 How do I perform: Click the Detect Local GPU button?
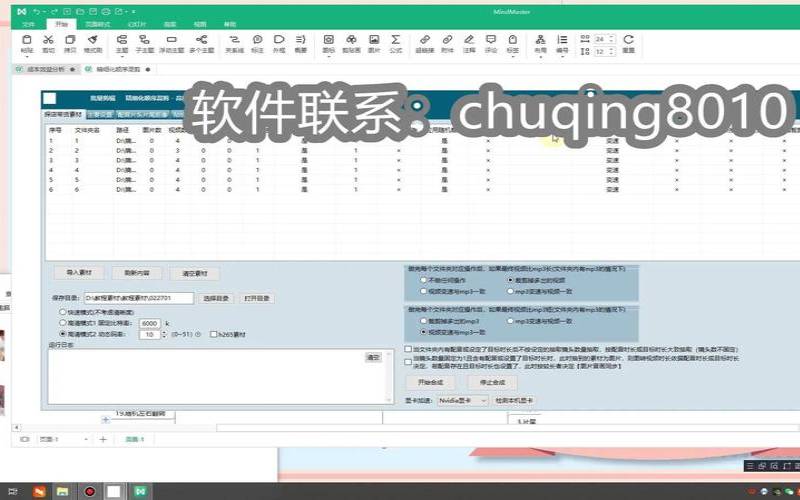[514, 401]
